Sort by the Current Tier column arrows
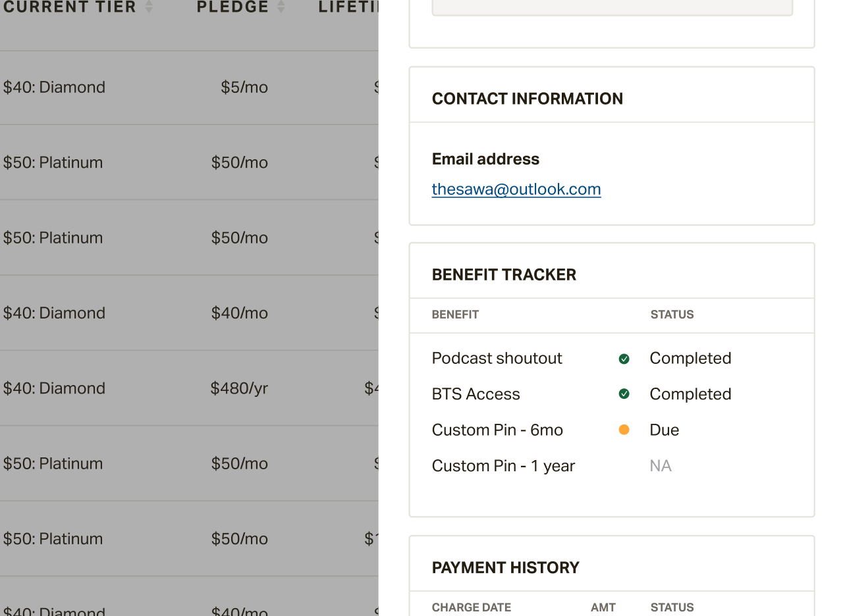 (149, 7)
